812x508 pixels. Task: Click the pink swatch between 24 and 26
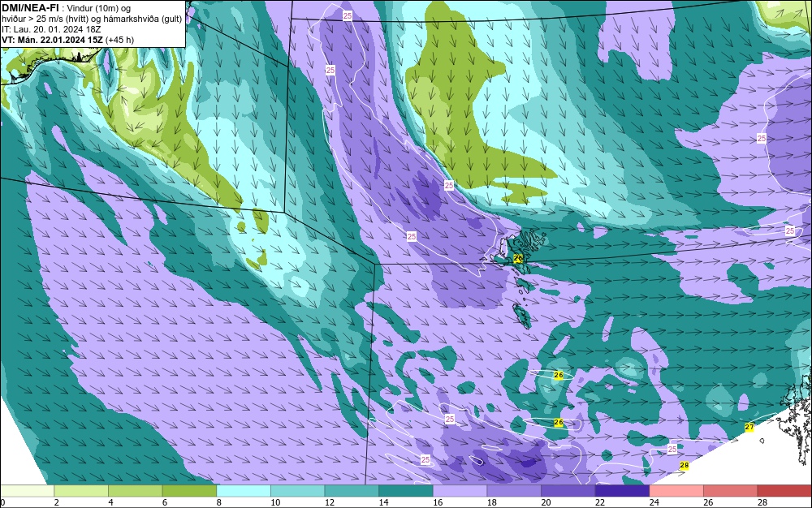(x=676, y=491)
